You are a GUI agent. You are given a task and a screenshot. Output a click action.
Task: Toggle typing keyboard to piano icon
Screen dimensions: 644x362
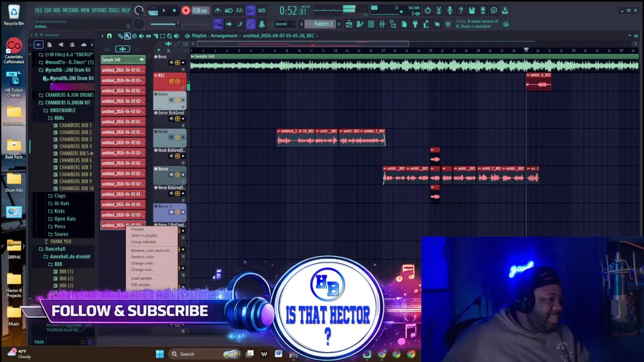218,24
